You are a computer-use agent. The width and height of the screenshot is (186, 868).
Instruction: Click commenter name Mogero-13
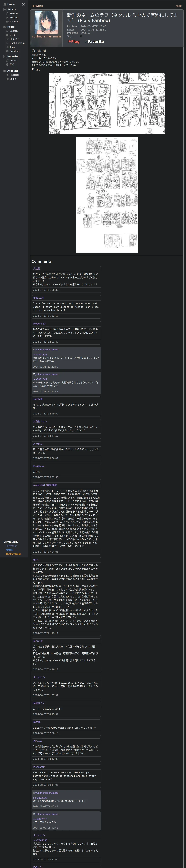click(40, 324)
